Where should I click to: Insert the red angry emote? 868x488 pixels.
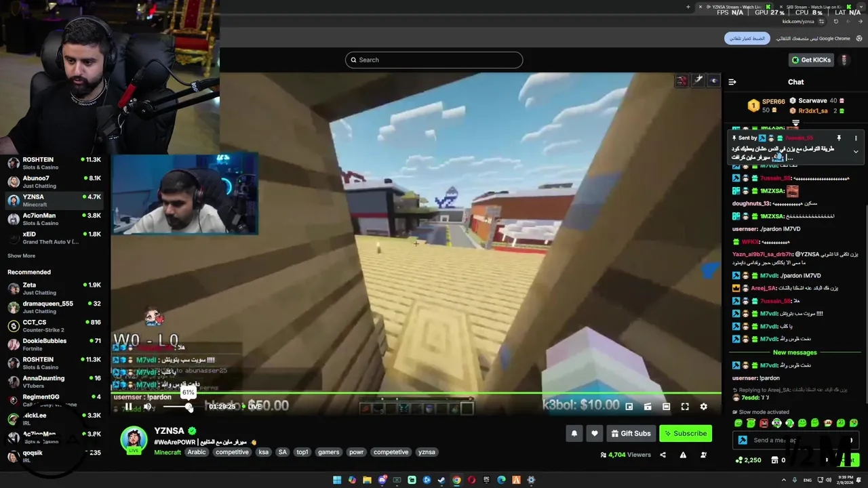[764, 423]
